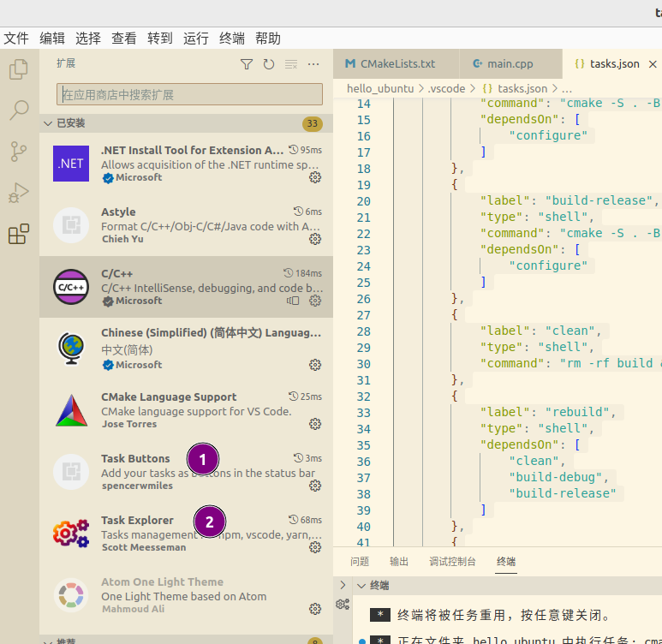662x644 pixels.
Task: Click the C/C++ extension remote sync icon
Action: point(293,301)
